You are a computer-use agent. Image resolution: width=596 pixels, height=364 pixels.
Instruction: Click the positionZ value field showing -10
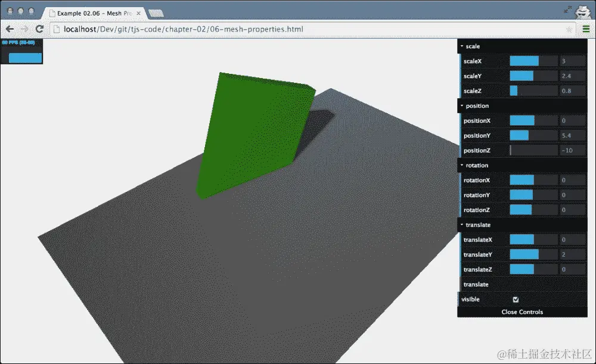(572, 151)
